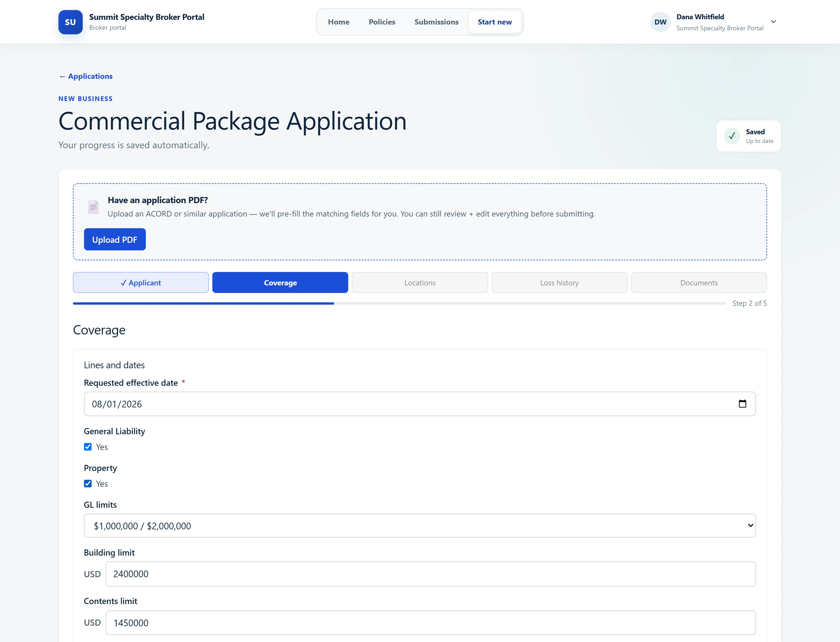Go back via the Applications link
This screenshot has height=642, width=840.
point(86,76)
